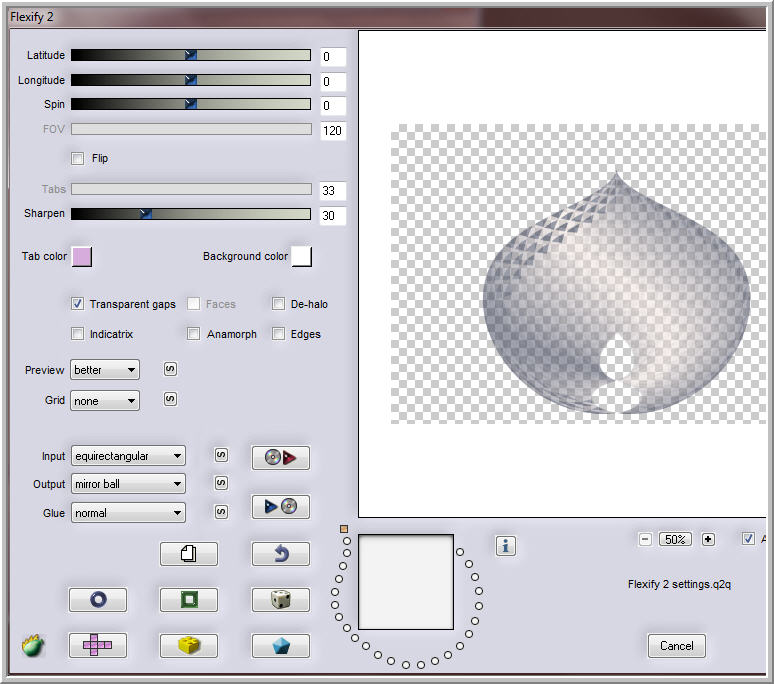The width and height of the screenshot is (774, 684).
Task: Uncheck Transparent gaps
Action: click(77, 304)
